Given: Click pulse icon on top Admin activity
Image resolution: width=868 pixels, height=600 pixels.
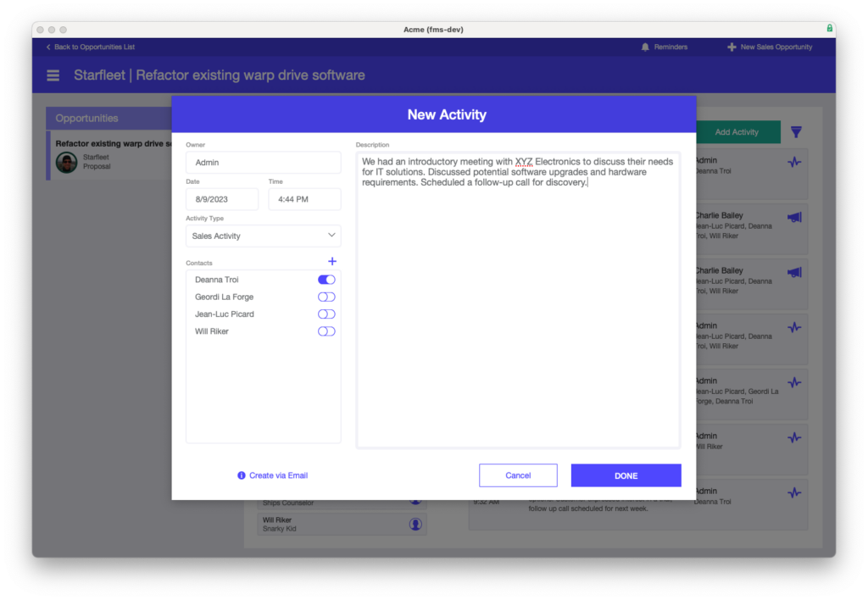Looking at the screenshot, I should click(794, 163).
